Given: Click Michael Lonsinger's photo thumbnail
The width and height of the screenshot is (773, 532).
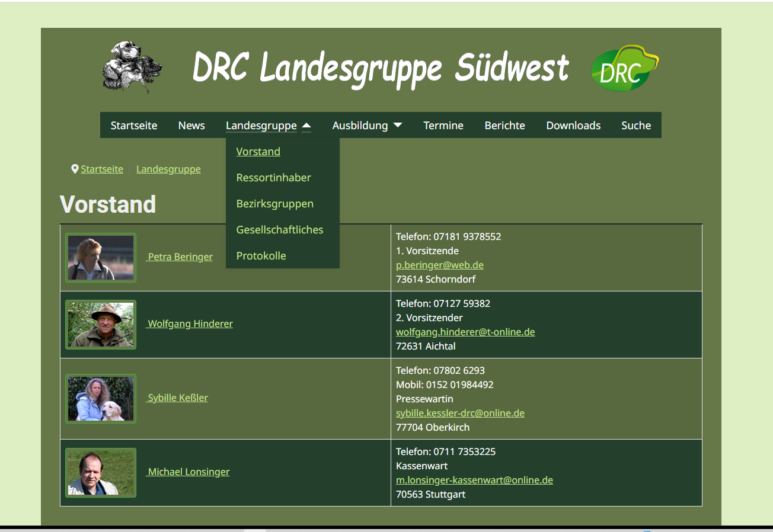Looking at the screenshot, I should pyautogui.click(x=101, y=473).
